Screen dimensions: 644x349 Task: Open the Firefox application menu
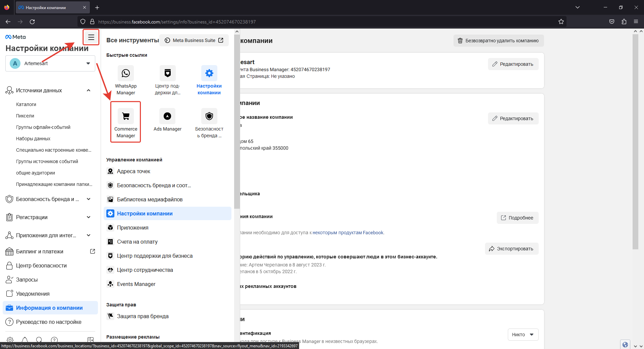(x=636, y=22)
